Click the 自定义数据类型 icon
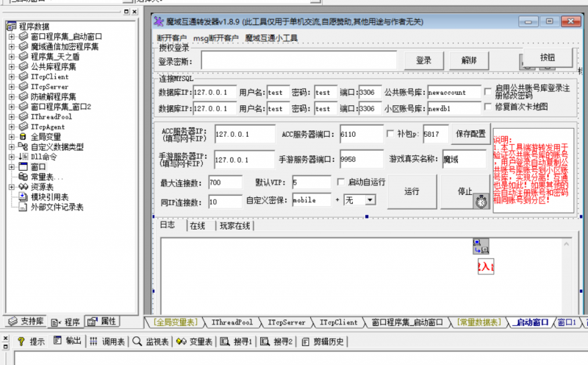The image size is (588, 365). [23, 146]
